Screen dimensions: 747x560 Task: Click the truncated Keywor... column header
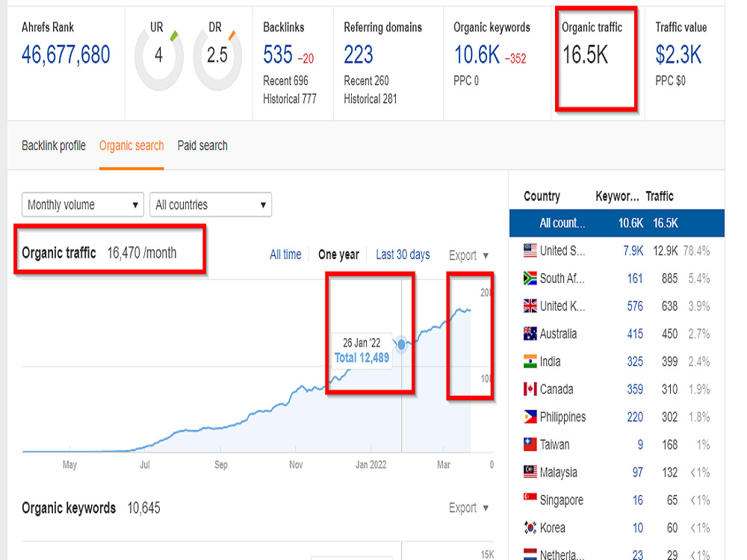[617, 196]
